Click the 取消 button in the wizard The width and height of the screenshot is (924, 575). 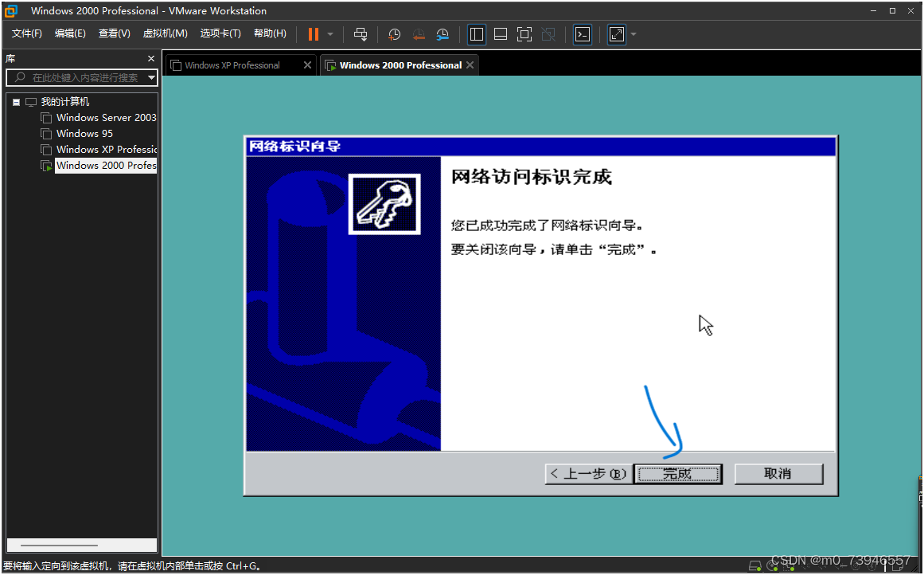(x=778, y=474)
